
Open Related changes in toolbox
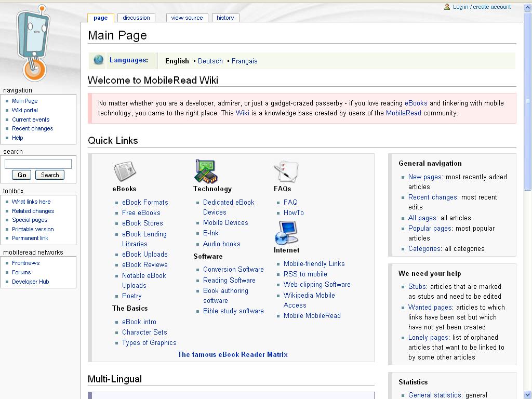click(33, 211)
